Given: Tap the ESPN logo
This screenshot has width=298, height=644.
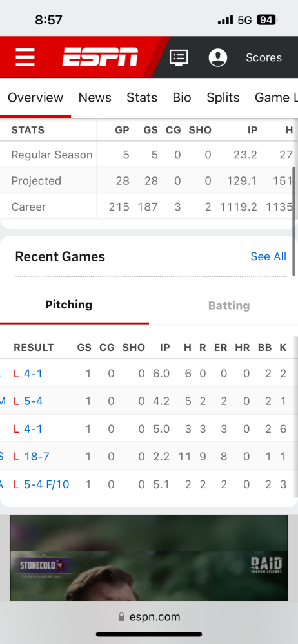Looking at the screenshot, I should [x=100, y=57].
